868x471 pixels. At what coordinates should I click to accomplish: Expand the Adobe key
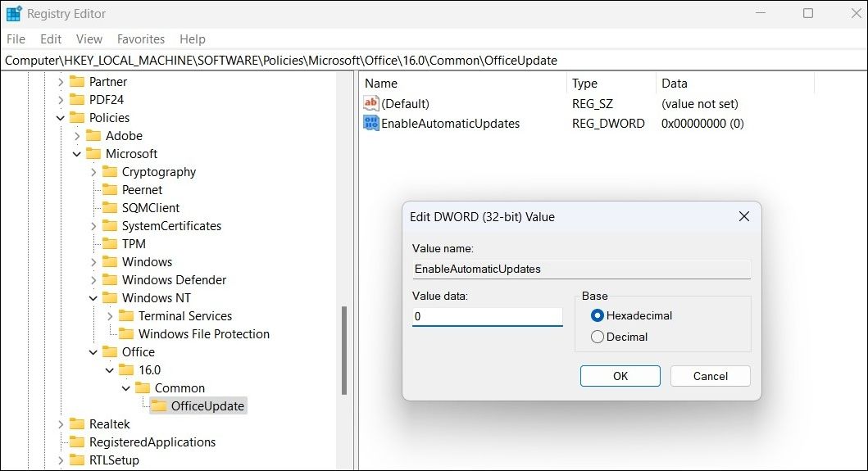77,136
